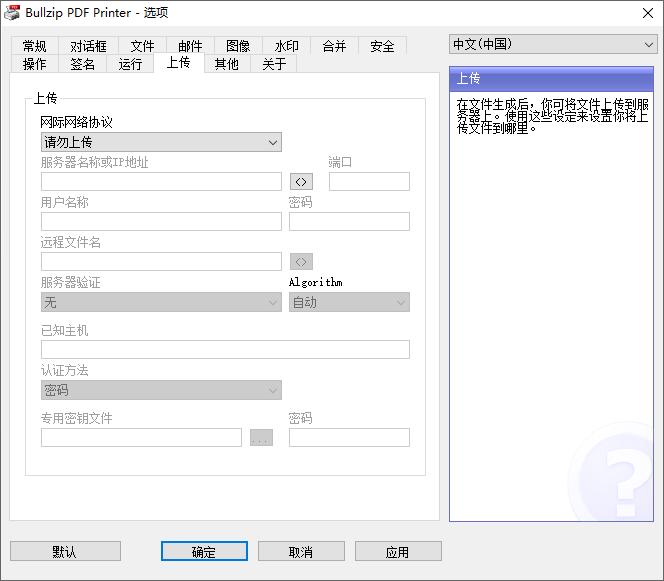Click the password field beside 用户名称
Image resolution: width=664 pixels, height=581 pixels.
[x=349, y=221]
